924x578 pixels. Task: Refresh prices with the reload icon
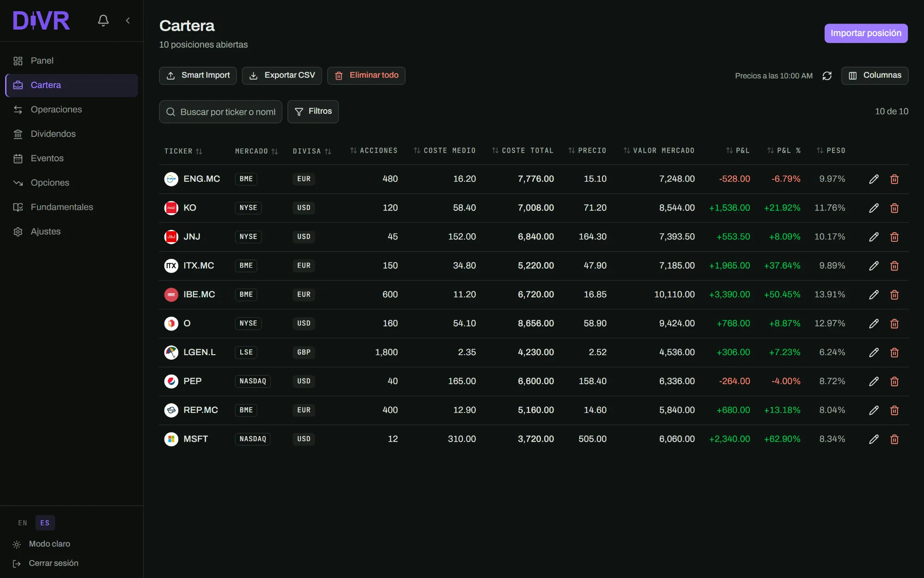[x=827, y=76]
